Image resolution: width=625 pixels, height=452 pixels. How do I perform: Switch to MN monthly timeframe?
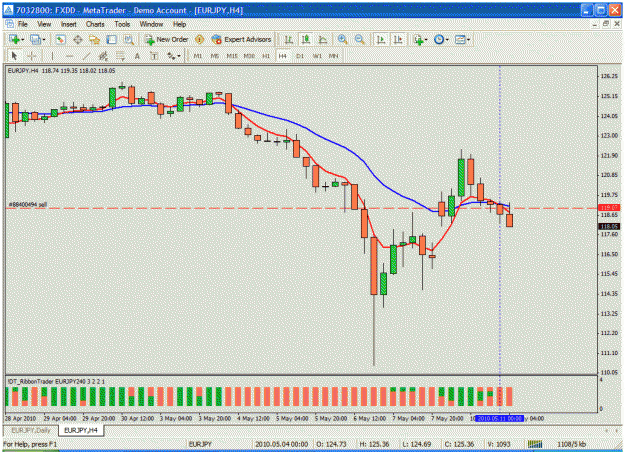(334, 56)
